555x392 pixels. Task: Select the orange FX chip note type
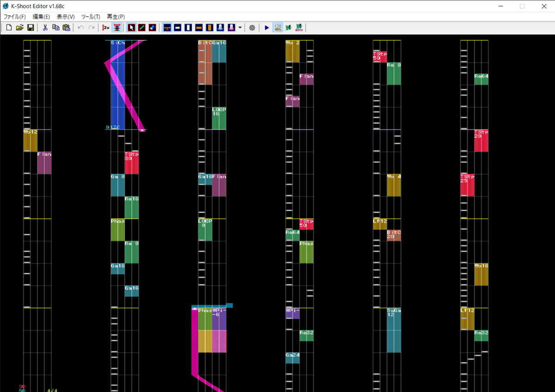(x=199, y=28)
